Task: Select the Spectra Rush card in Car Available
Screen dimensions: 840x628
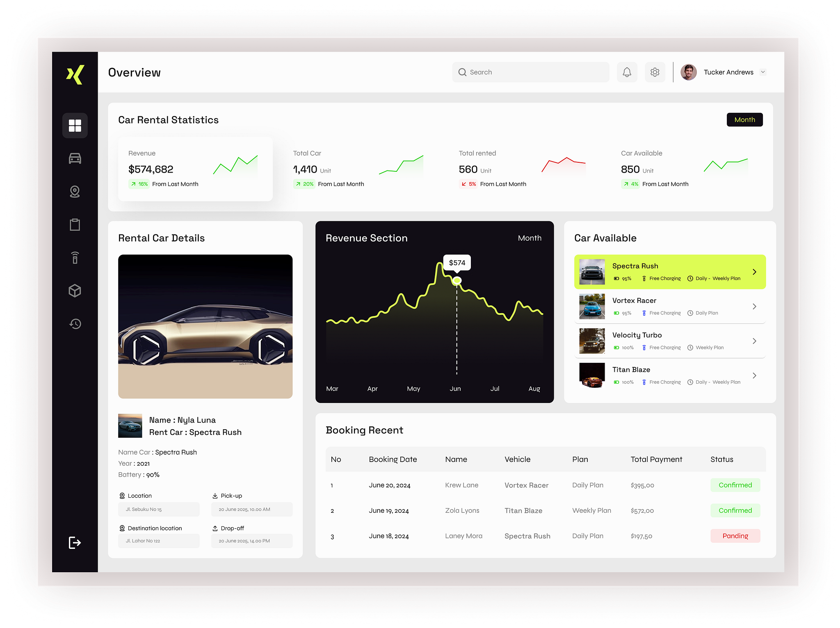Action: (x=670, y=272)
